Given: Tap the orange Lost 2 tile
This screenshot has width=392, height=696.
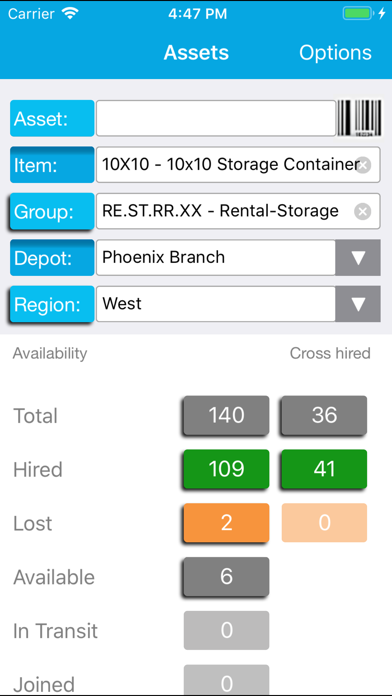Looking at the screenshot, I should click(226, 523).
